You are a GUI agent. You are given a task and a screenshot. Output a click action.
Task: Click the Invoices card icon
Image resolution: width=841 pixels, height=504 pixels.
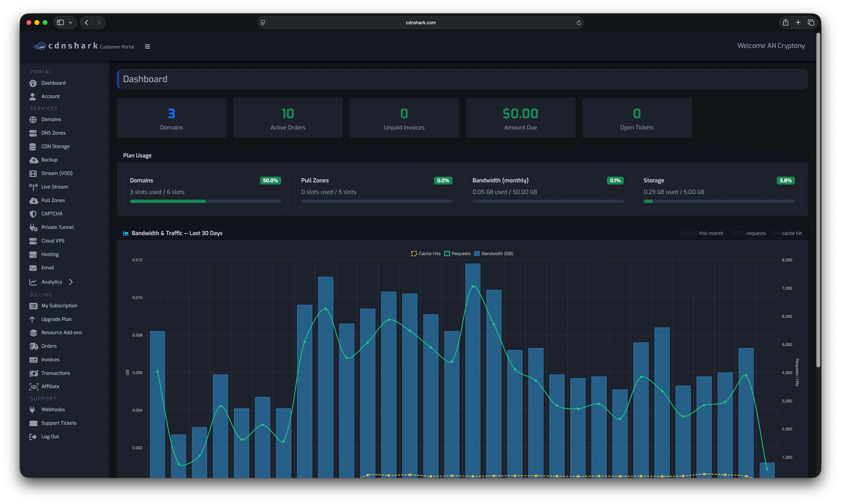tap(33, 360)
